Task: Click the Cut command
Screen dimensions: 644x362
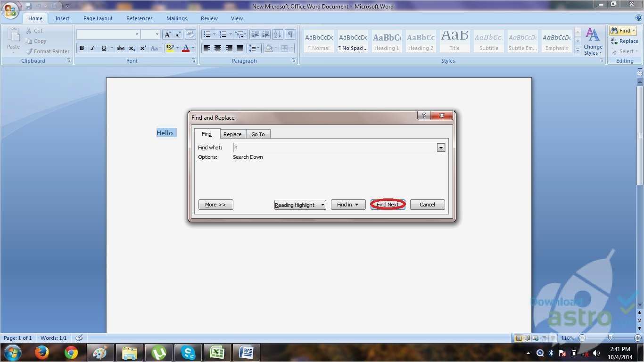Action: point(34,31)
